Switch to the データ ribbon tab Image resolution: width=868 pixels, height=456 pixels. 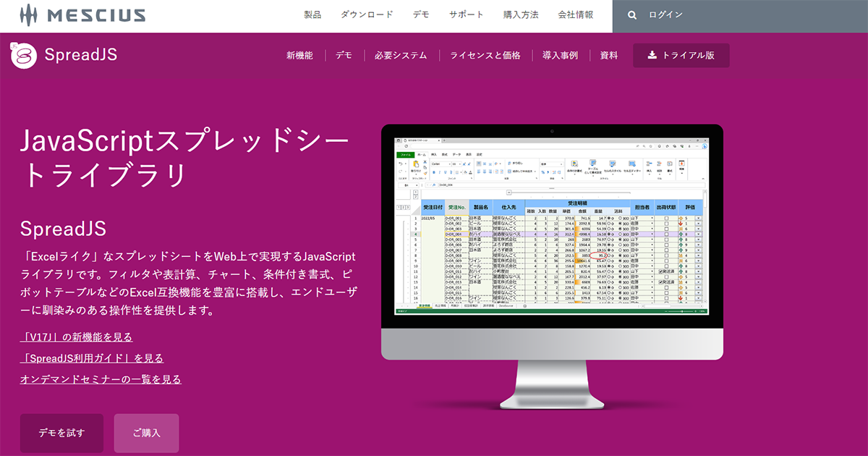[x=456, y=154]
